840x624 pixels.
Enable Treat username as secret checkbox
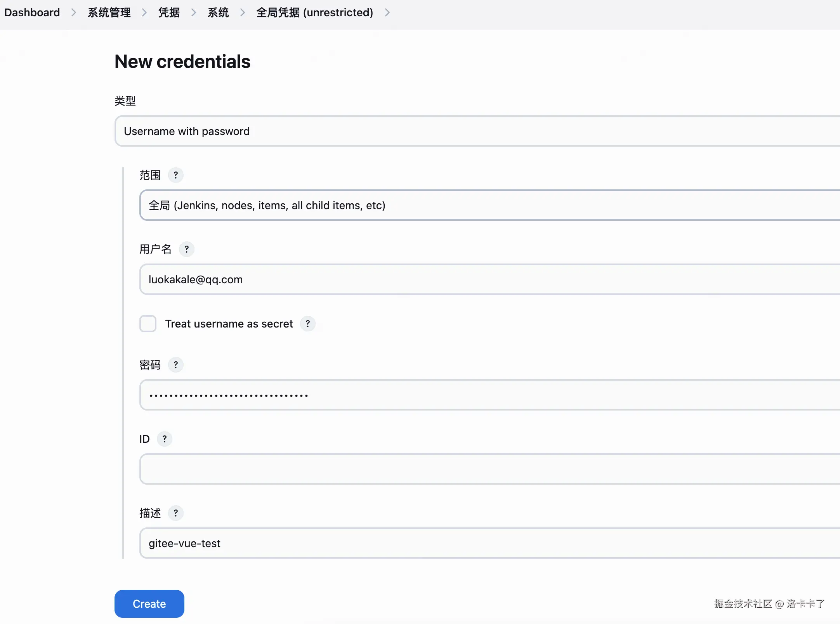pyautogui.click(x=148, y=324)
